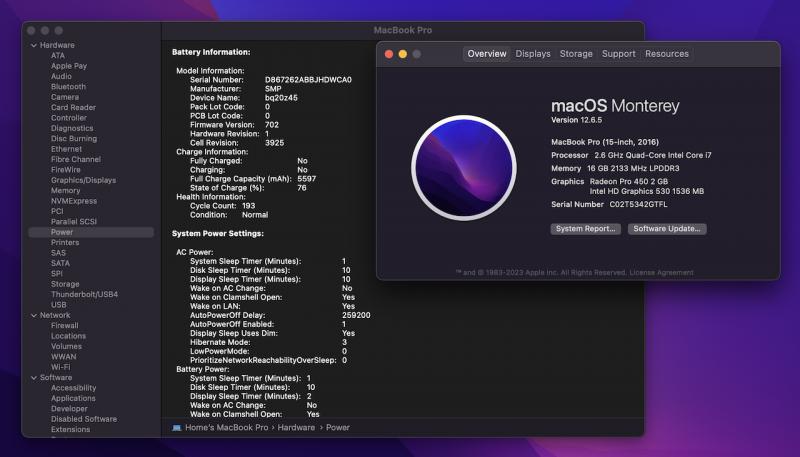
Task: Select Disabled Software in the sidebar
Action: tap(84, 419)
